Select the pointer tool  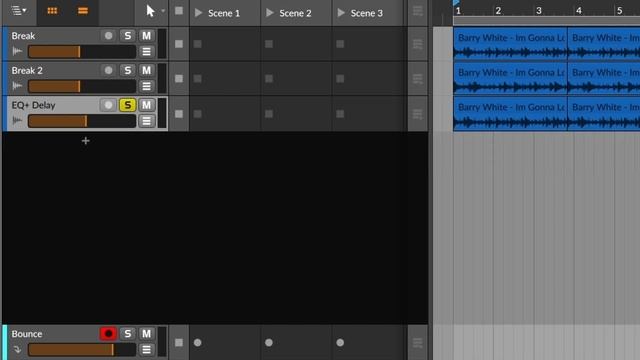pyautogui.click(x=151, y=11)
